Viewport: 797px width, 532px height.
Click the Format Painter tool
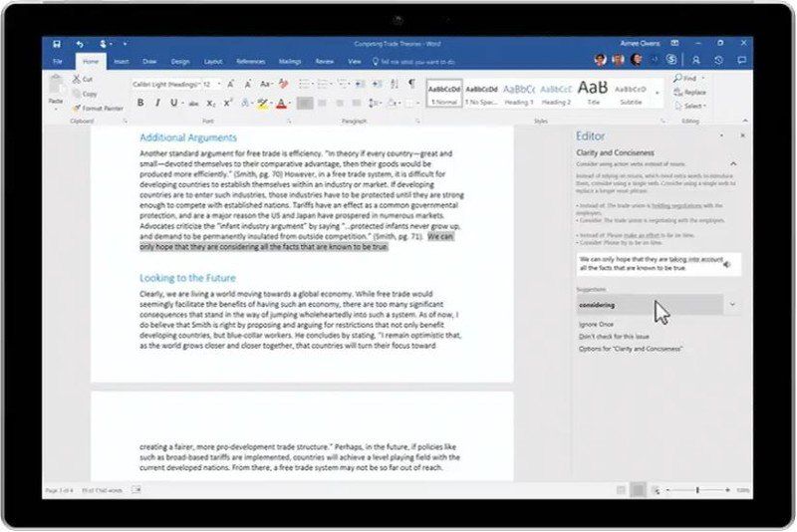98,108
